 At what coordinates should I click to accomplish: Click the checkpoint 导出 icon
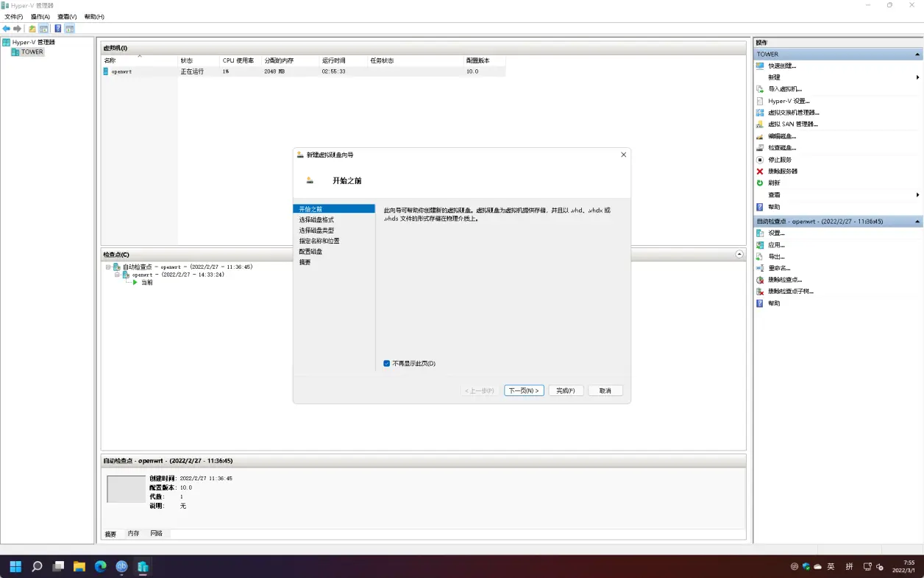click(760, 257)
